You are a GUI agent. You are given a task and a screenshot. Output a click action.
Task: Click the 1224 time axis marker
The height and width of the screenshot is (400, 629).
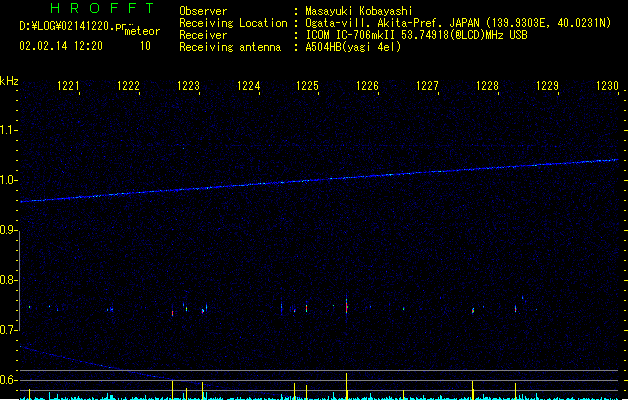248,86
